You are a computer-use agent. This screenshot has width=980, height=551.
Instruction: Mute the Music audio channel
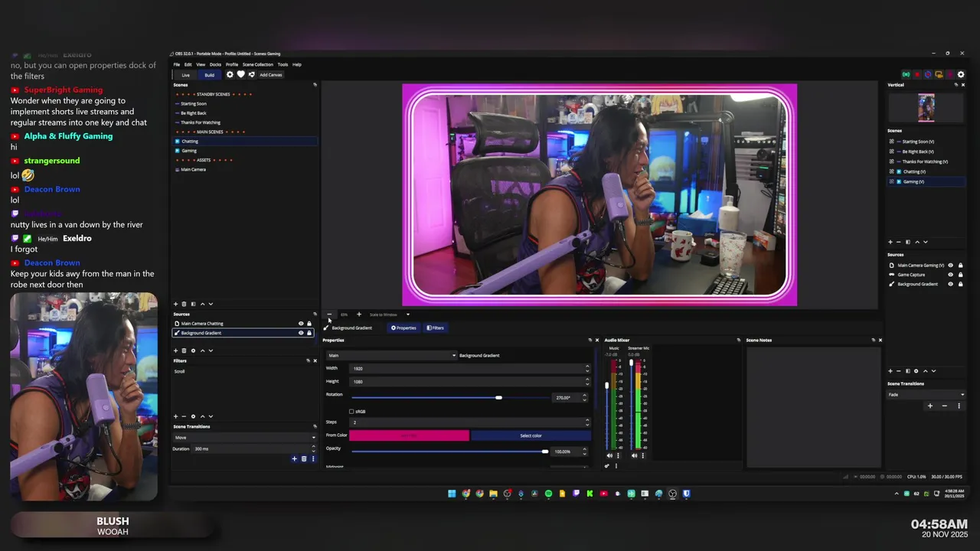pyautogui.click(x=609, y=455)
